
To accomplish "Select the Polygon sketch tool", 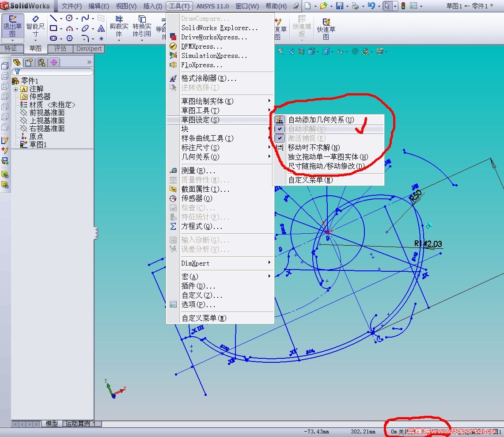I will (x=69, y=38).
